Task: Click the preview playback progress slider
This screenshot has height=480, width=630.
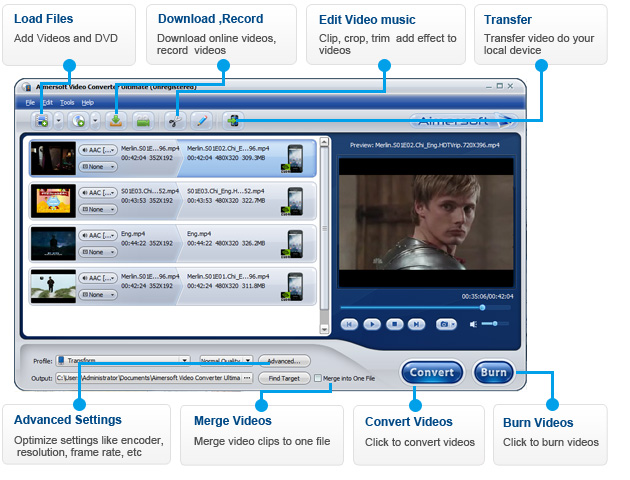Action: coord(425,308)
